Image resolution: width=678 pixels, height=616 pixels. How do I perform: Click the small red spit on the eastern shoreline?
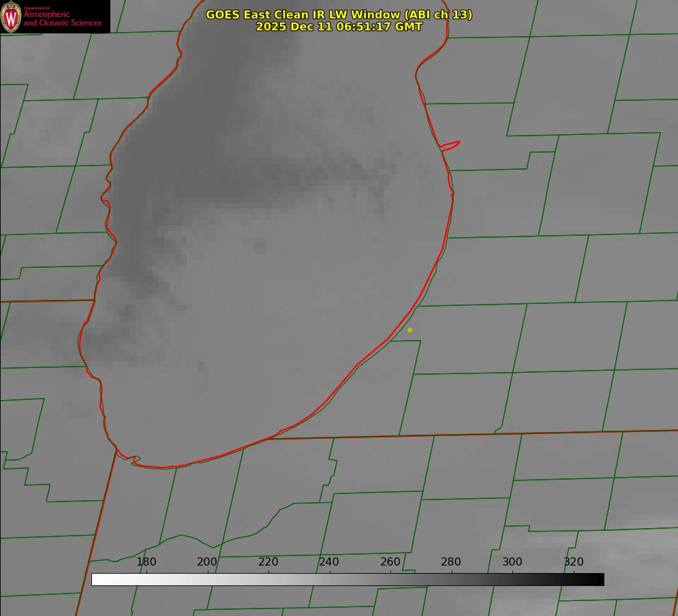(x=450, y=144)
